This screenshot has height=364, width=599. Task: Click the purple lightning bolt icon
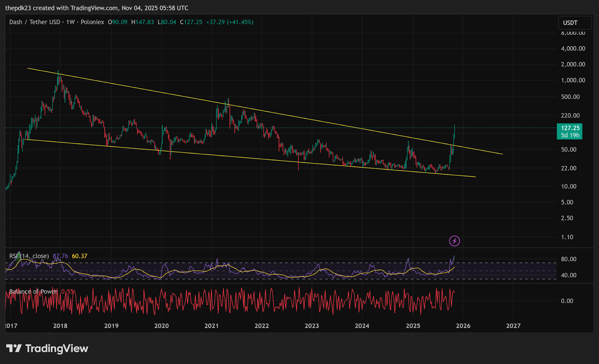coord(454,241)
